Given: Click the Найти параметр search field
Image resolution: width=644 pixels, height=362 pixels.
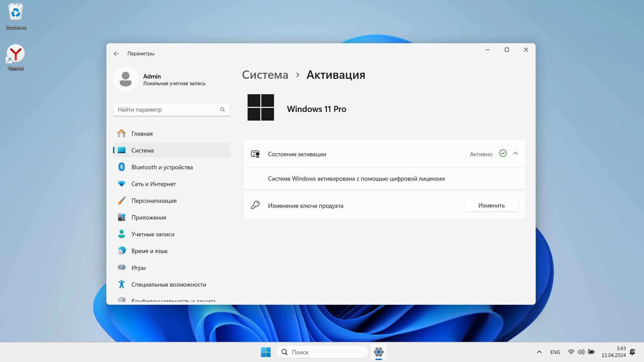Looking at the screenshot, I should (x=167, y=110).
